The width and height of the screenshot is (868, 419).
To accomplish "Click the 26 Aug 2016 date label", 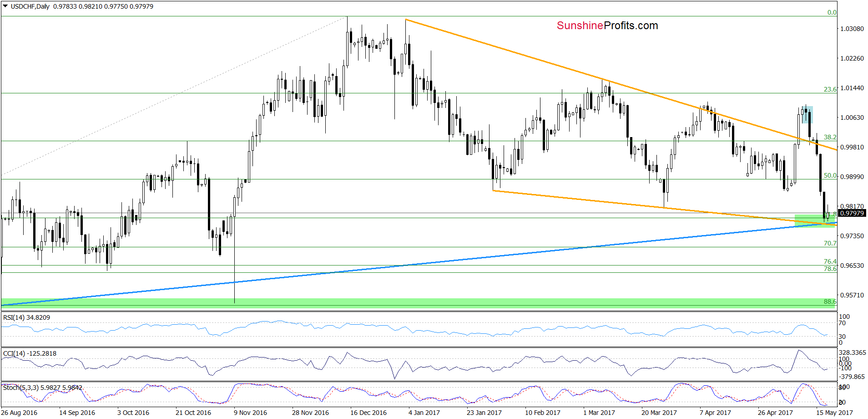I will pos(19,413).
